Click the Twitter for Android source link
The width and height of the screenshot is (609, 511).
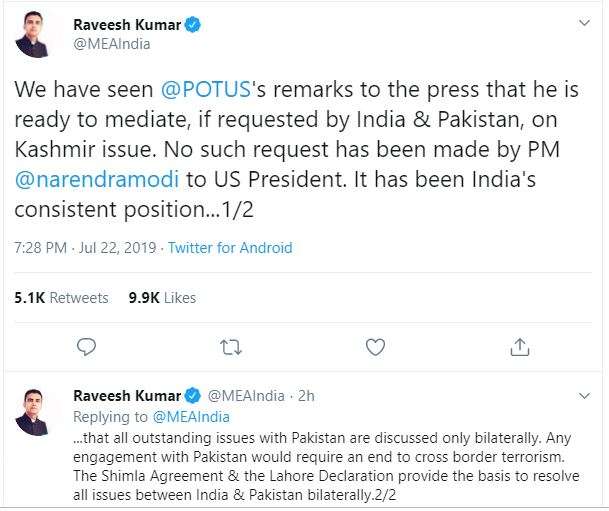[230, 248]
